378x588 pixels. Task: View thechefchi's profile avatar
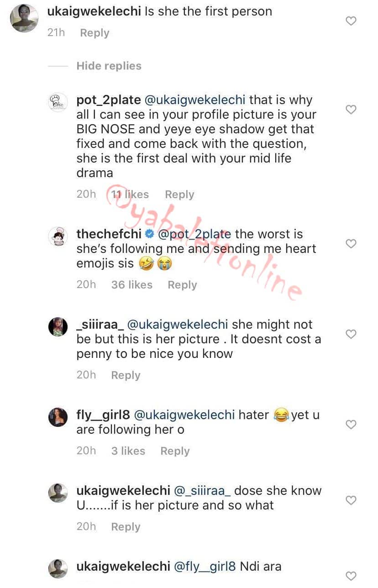[58, 236]
